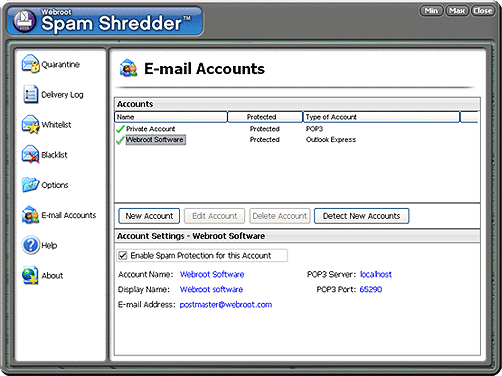Click POP3 Server value localhost
Screen dimensions: 502x376
pos(376,274)
